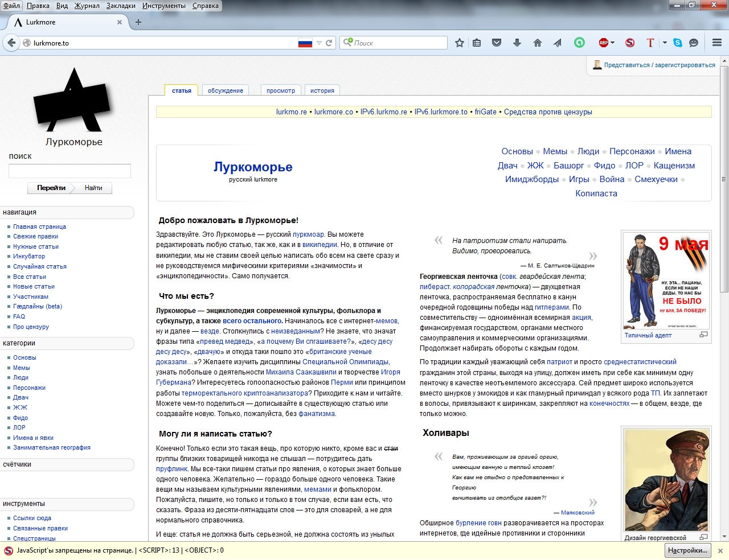Screen dimensions: 729x560
Task: Click Представиться / зарегистрироваться link
Action: (660, 65)
